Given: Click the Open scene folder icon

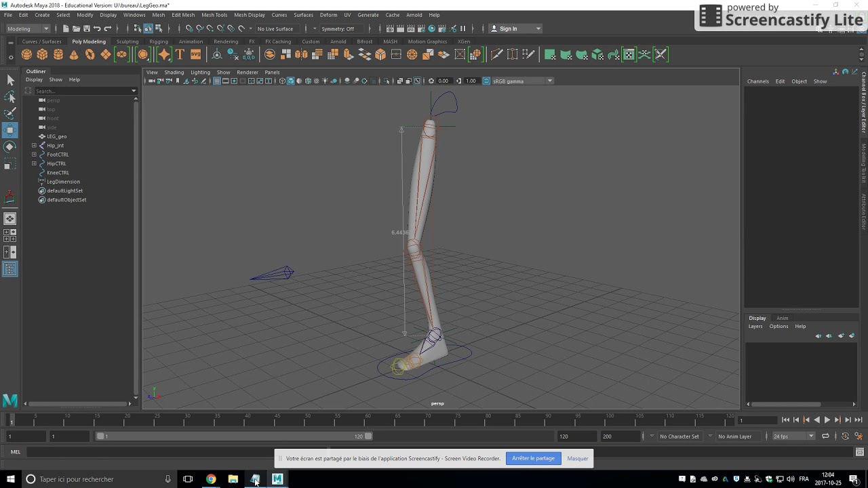Looking at the screenshot, I should click(x=76, y=28).
